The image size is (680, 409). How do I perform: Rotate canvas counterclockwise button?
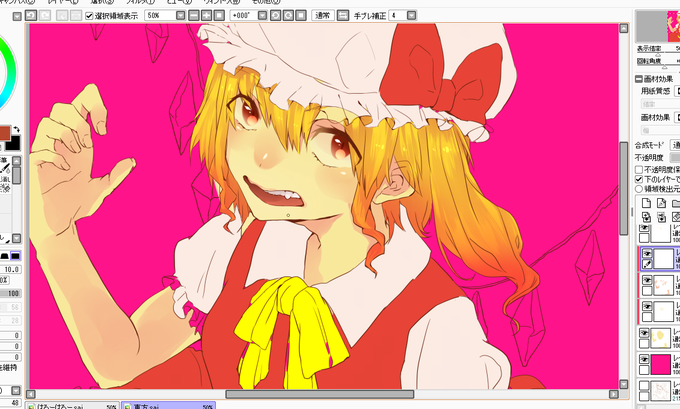click(x=275, y=16)
